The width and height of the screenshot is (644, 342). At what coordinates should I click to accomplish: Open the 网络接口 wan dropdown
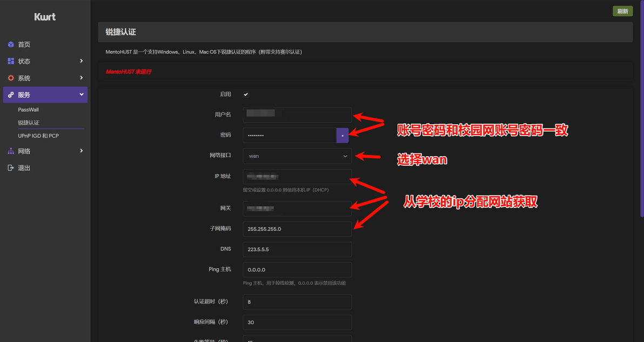(x=297, y=156)
